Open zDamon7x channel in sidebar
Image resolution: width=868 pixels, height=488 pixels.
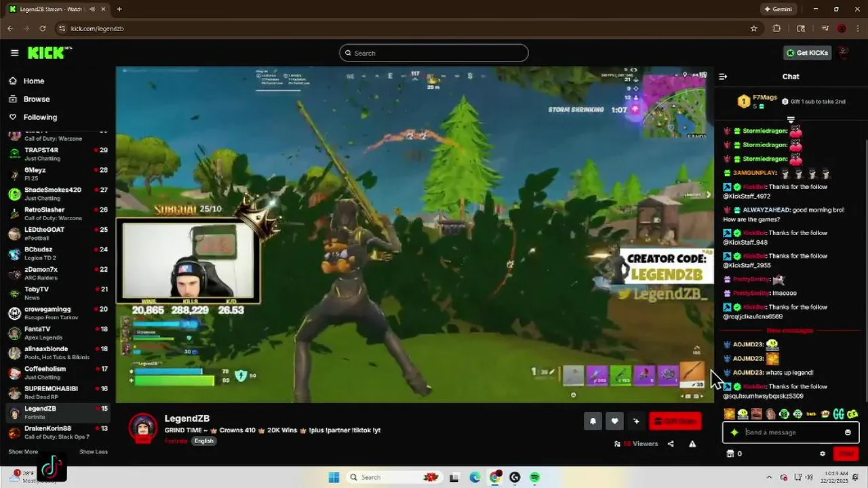click(x=58, y=273)
